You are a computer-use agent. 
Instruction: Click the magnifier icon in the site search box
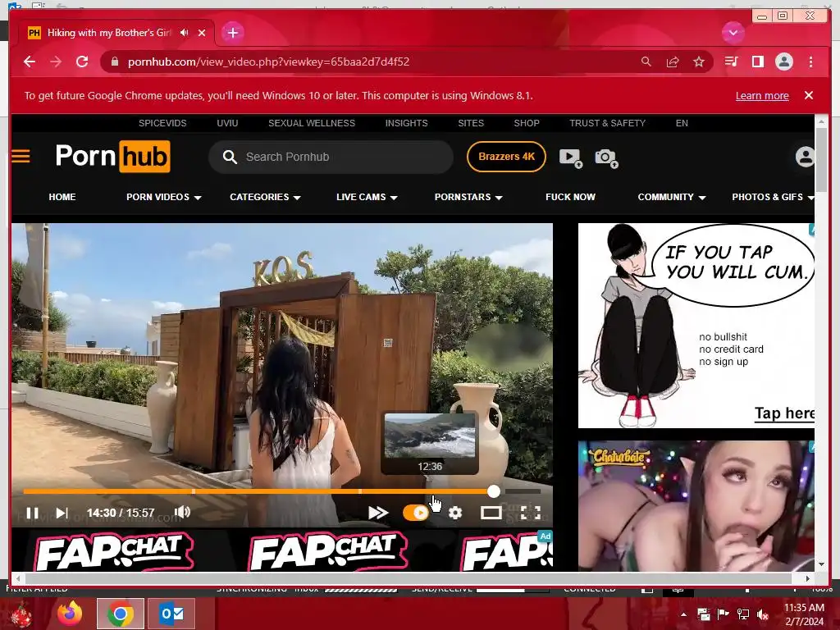[230, 157]
